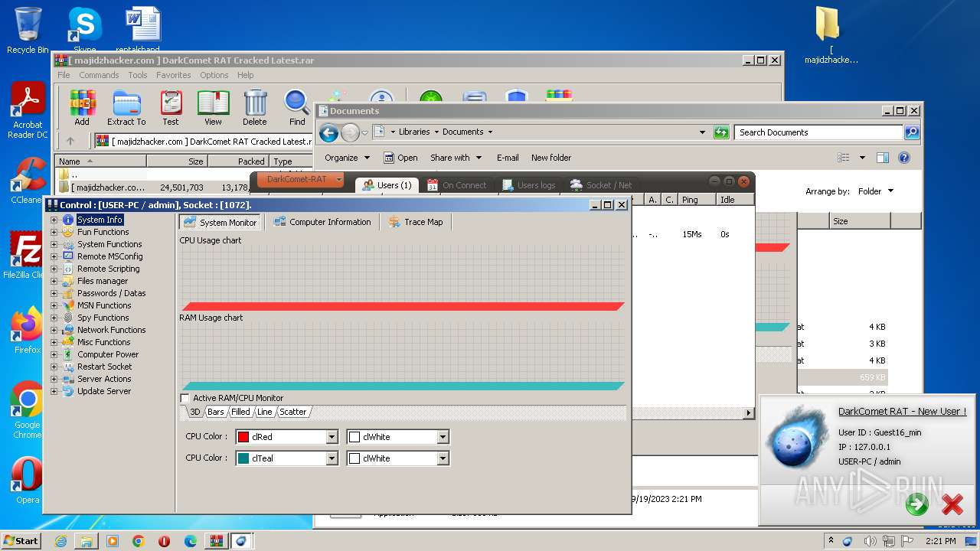This screenshot has height=551, width=980.
Task: Select Scatter chart style tab
Action: 293,412
